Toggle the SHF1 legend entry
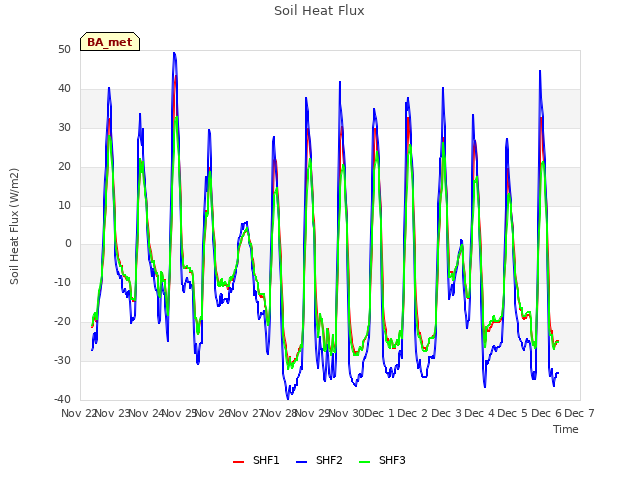The width and height of the screenshot is (640, 480). tap(256, 460)
